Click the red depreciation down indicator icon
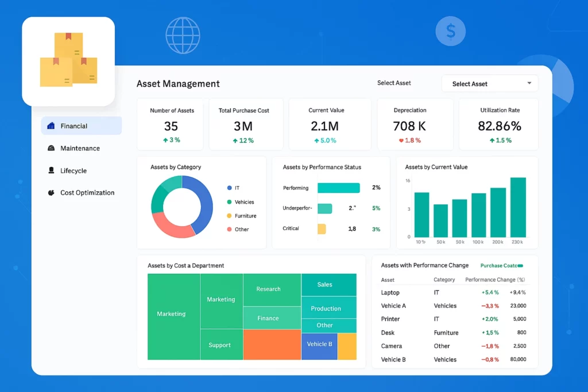Screen dimensions: 588x392 tap(401, 141)
